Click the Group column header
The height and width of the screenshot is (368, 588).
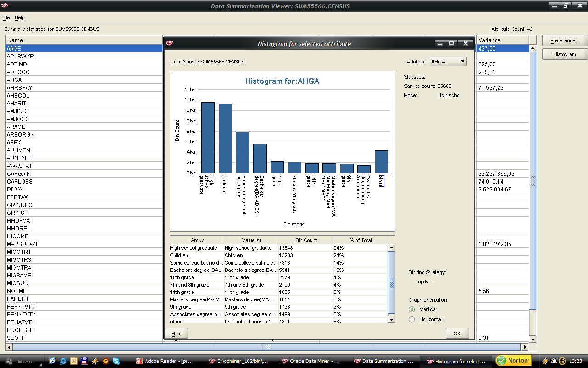[197, 240]
